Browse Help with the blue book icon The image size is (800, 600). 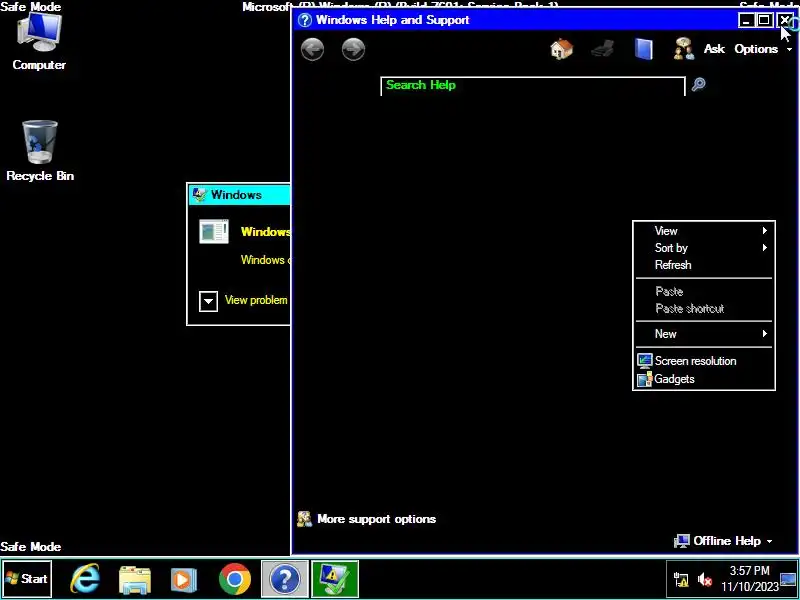pos(643,49)
